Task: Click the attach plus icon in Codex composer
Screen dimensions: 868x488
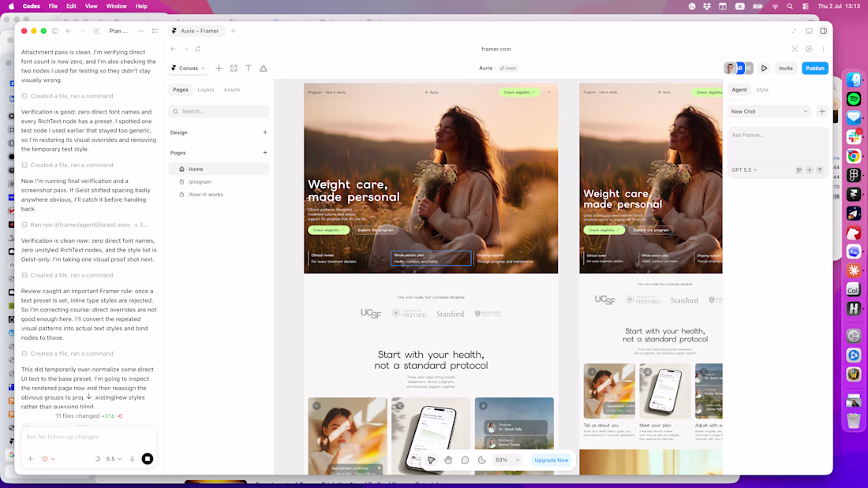Action: coord(31,459)
